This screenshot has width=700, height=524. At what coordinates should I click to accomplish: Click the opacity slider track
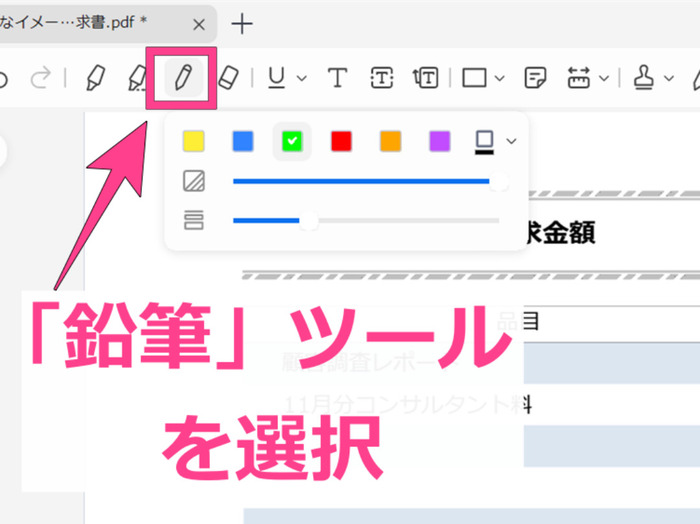coord(366,181)
